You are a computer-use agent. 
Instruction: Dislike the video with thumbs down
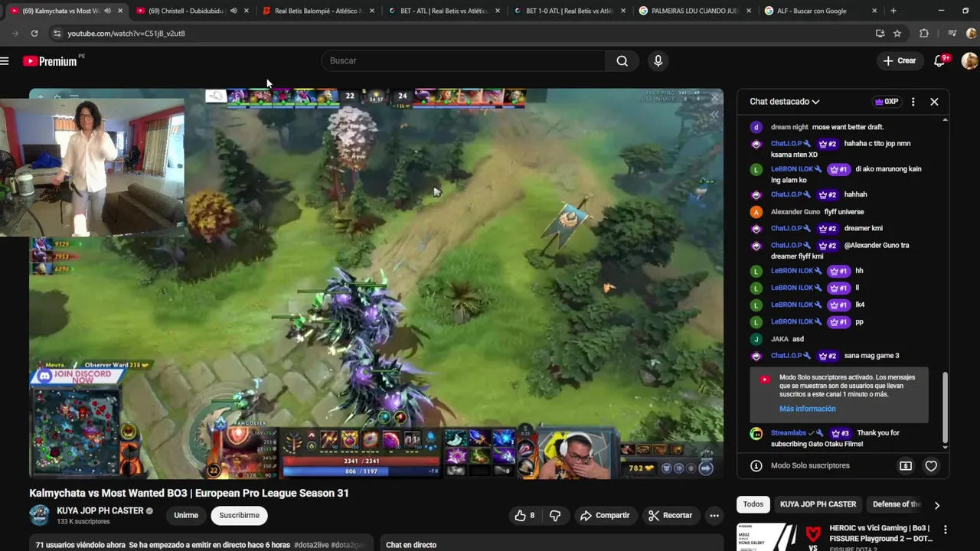(556, 515)
